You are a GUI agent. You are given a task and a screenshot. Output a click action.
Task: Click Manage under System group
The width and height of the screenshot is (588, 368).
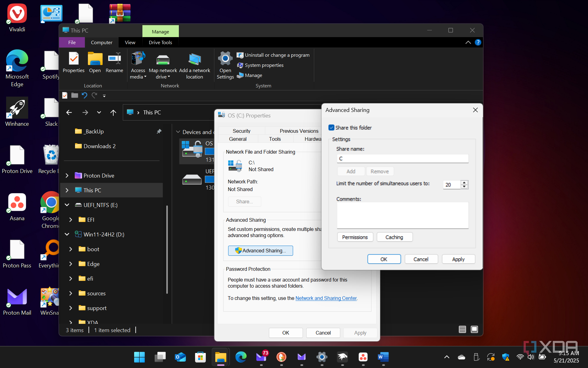[250, 75]
